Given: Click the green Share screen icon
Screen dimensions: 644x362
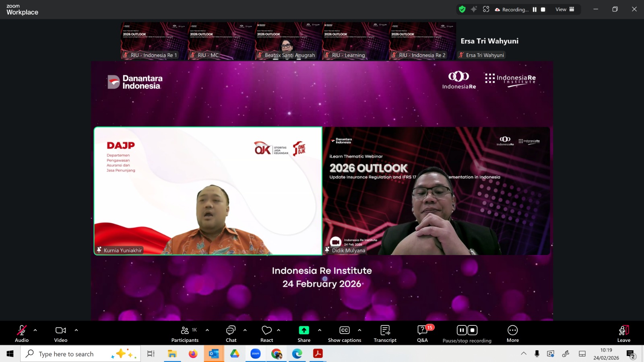Looking at the screenshot, I should click(304, 330).
